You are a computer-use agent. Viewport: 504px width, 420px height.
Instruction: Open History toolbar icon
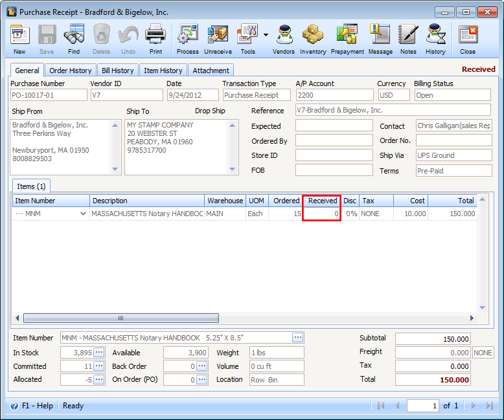tap(436, 35)
